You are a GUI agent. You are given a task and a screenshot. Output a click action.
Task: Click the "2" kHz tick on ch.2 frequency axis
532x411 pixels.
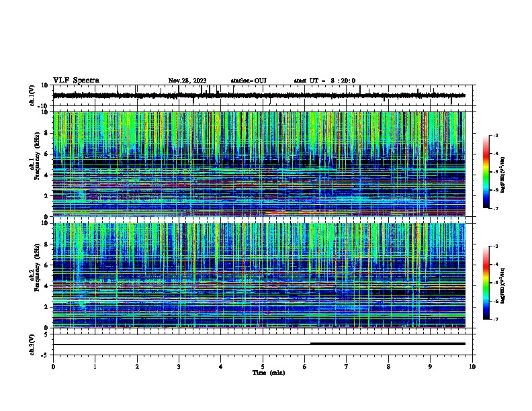(46, 307)
